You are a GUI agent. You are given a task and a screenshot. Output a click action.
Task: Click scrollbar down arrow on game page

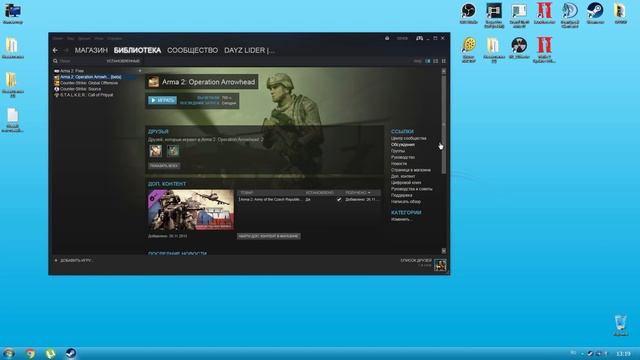pyautogui.click(x=444, y=251)
